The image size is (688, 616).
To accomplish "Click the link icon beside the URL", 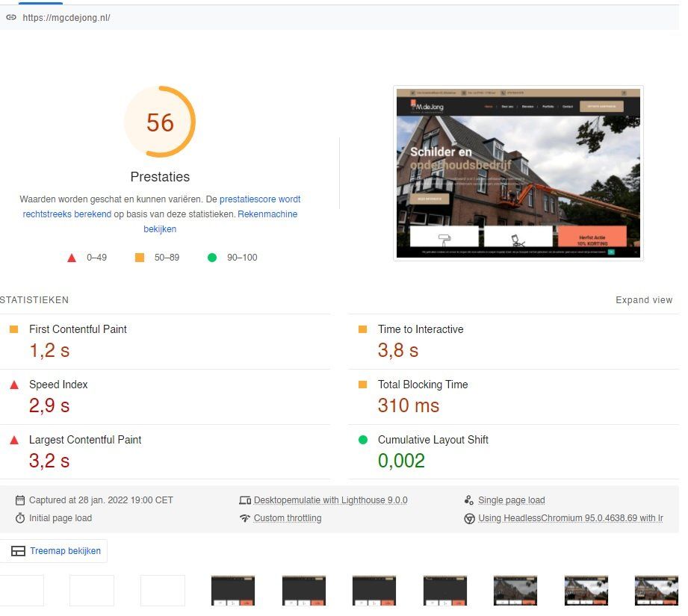I will pyautogui.click(x=10, y=17).
